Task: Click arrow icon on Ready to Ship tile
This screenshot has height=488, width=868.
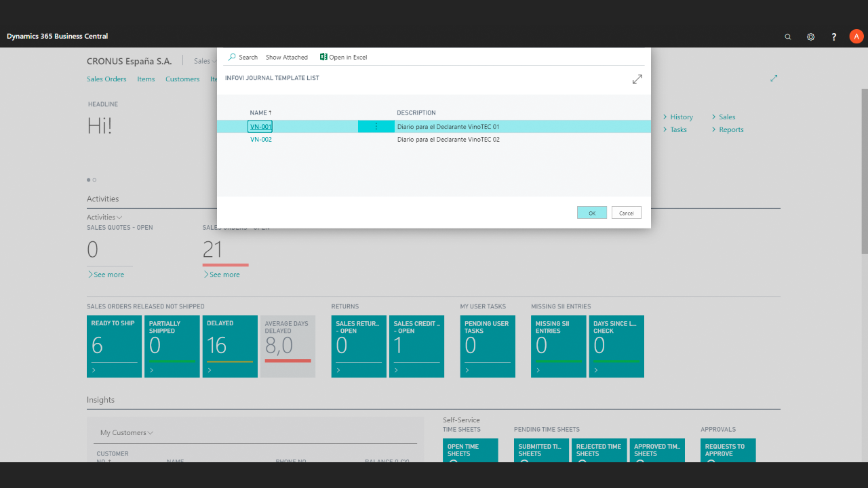Action: coord(94,371)
